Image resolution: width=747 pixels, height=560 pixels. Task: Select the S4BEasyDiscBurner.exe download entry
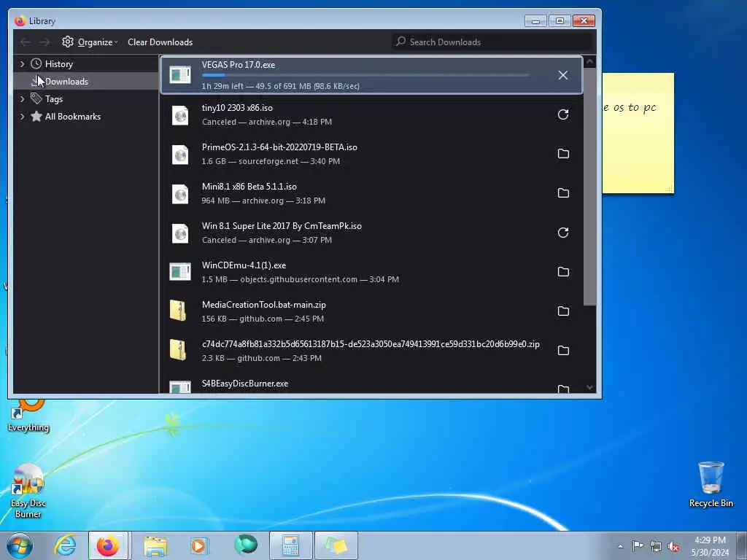371,385
